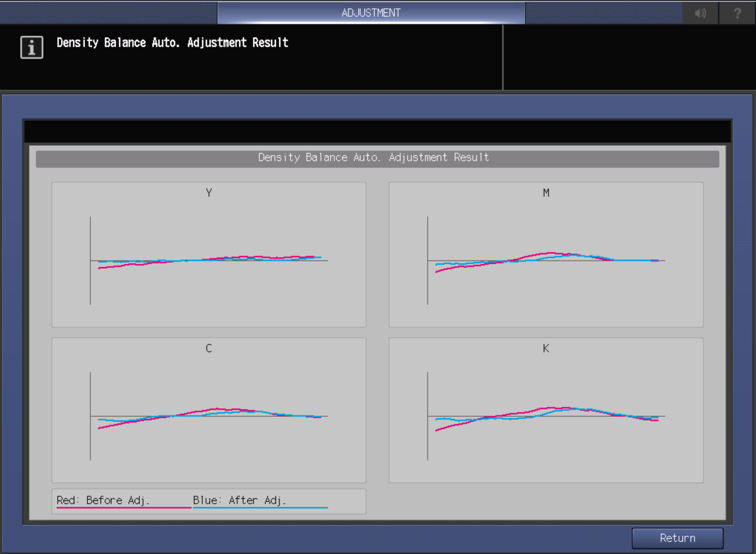Click the blue After Adj. legend line

tap(260, 508)
